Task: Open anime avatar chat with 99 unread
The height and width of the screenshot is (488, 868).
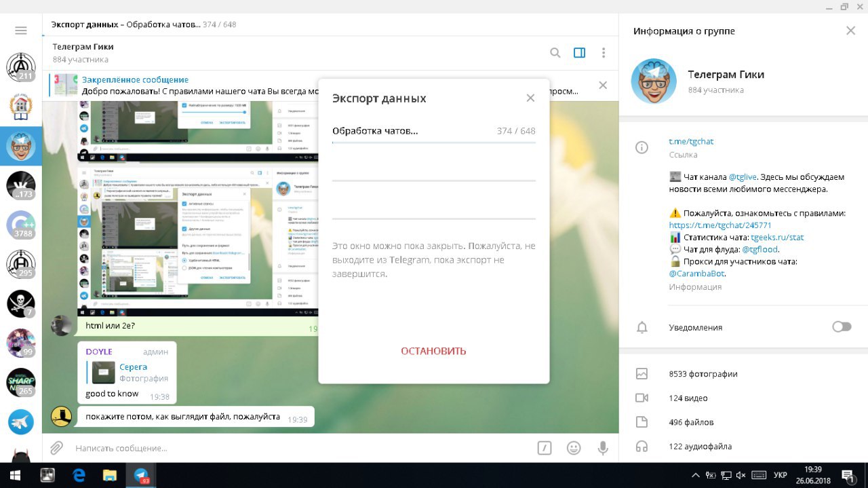Action: [x=21, y=343]
